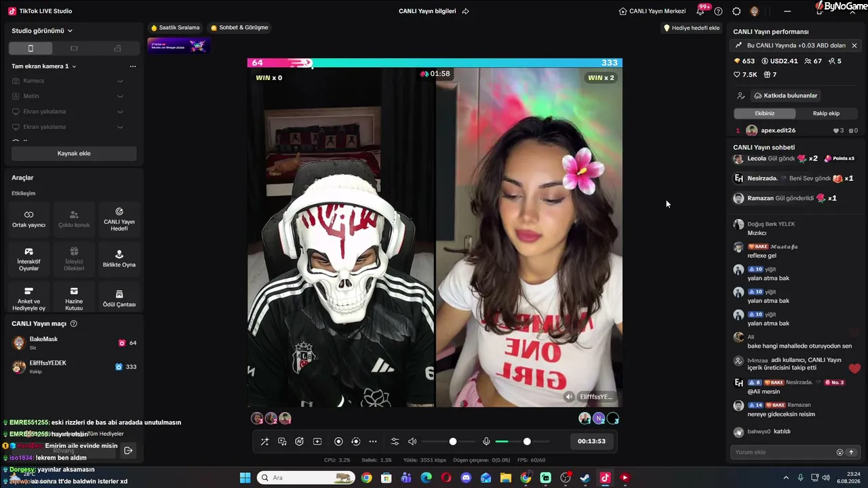The height and width of the screenshot is (488, 868).
Task: Open the CANLI Yayın Hedefi tool
Action: pos(119,219)
